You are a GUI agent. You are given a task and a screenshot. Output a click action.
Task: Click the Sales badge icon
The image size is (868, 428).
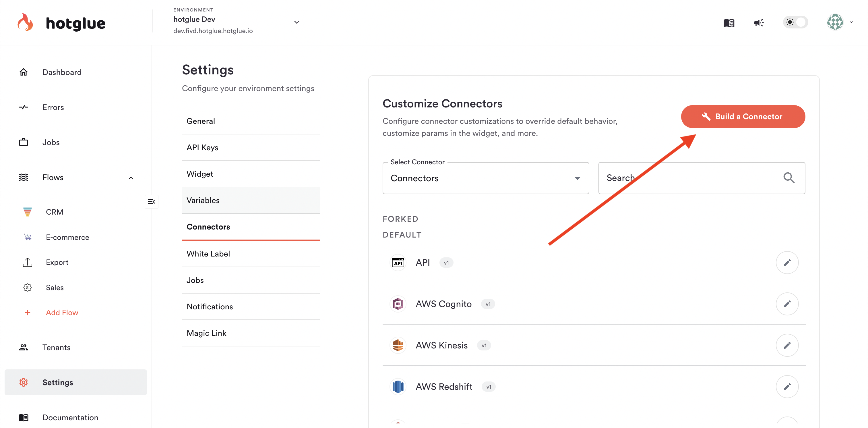[x=28, y=287]
